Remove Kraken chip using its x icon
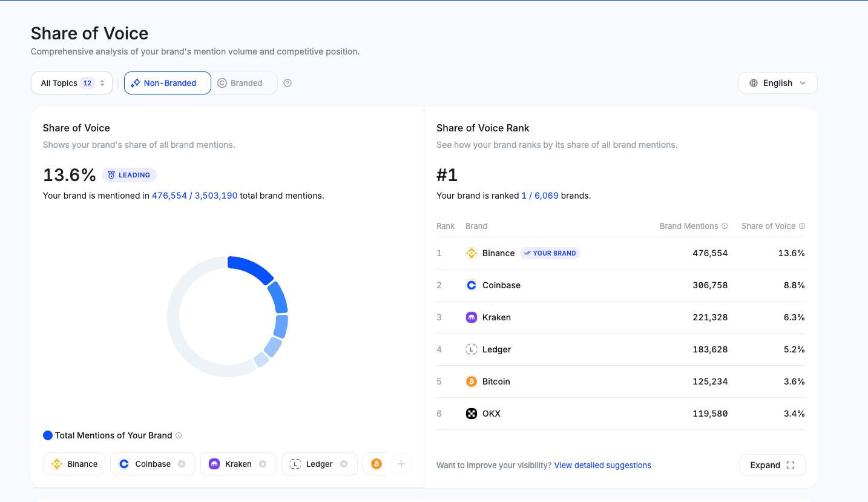 (263, 464)
